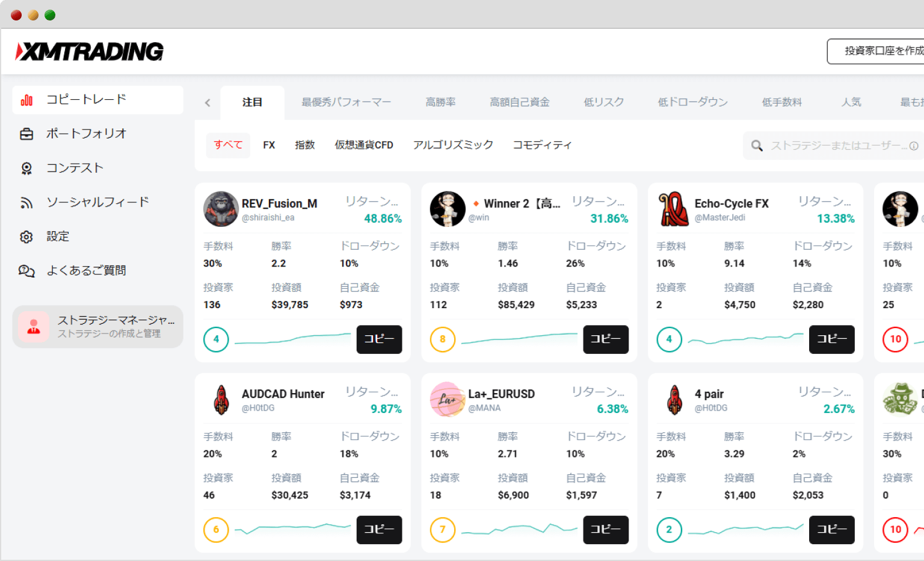Click risk score 8 badge on Winner 2

click(443, 339)
